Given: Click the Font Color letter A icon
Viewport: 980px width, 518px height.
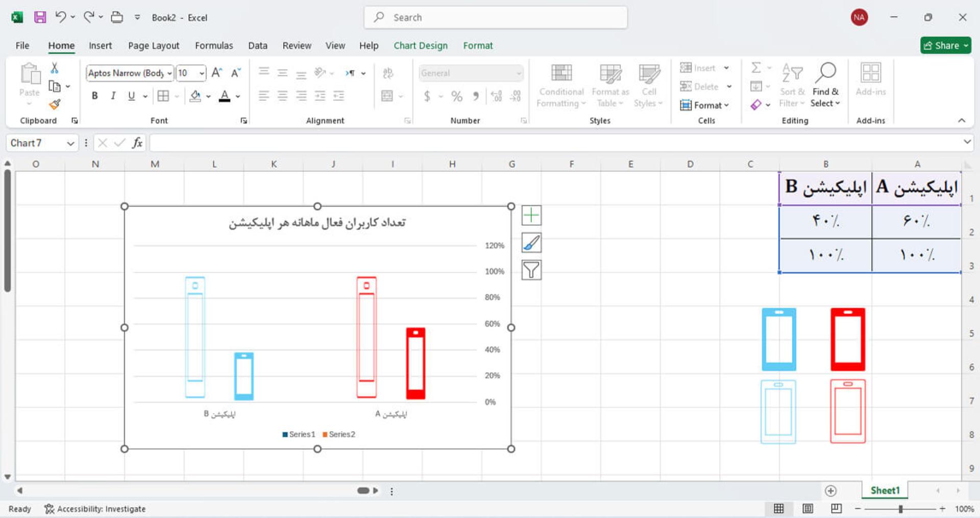Looking at the screenshot, I should (x=225, y=96).
